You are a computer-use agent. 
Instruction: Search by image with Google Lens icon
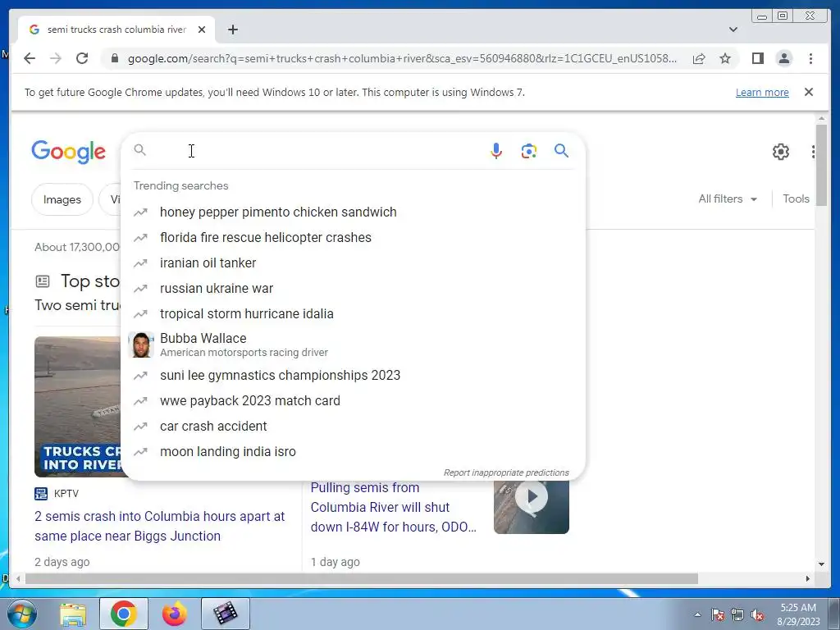click(529, 151)
